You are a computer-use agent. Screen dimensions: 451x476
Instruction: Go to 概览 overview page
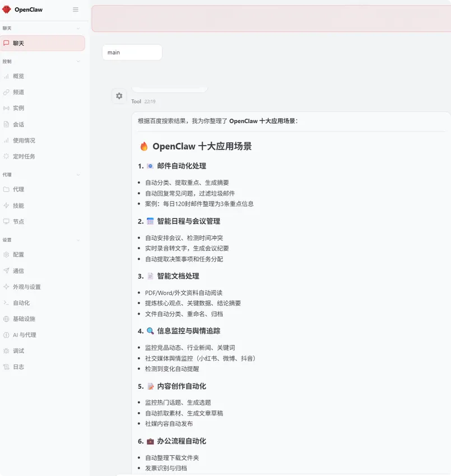pyautogui.click(x=43, y=76)
